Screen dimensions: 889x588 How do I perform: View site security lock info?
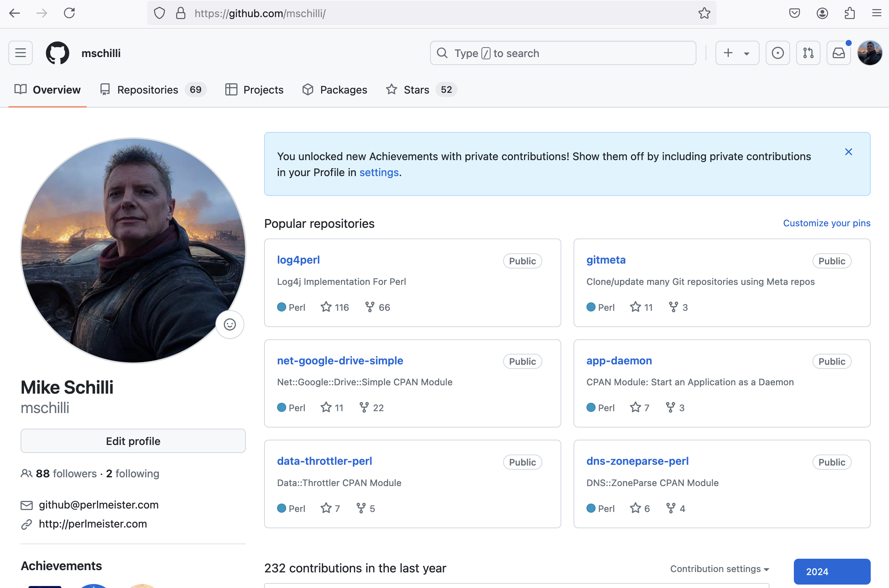pyautogui.click(x=181, y=13)
